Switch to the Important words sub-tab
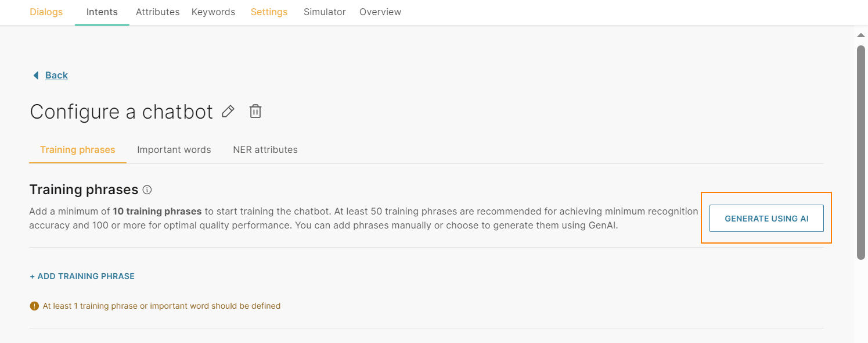The width and height of the screenshot is (868, 343). (174, 149)
